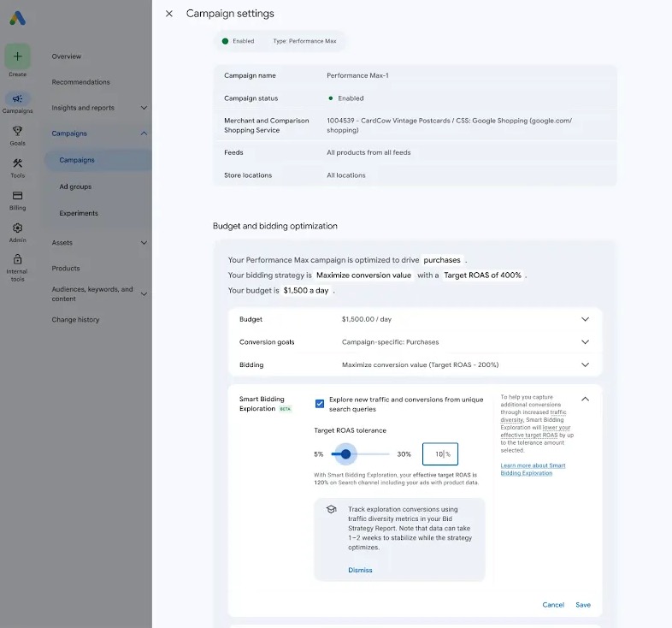Expand Insights and reports menu

(144, 108)
